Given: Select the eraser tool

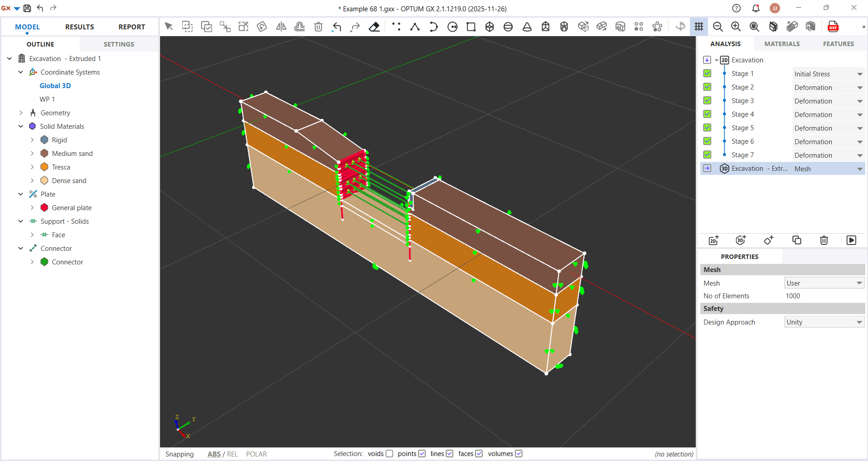Looking at the screenshot, I should click(374, 27).
